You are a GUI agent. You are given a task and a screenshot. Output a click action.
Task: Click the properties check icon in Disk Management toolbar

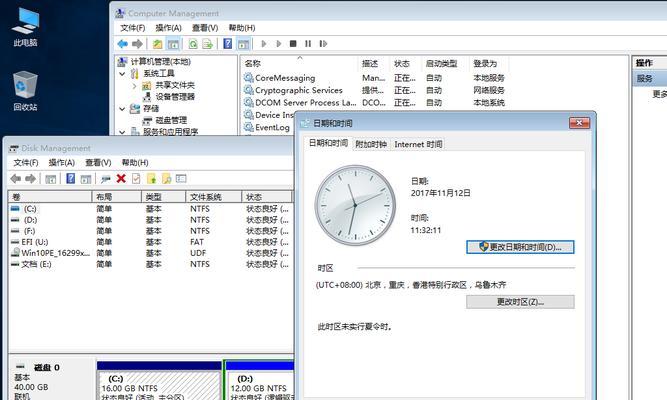(x=136, y=179)
